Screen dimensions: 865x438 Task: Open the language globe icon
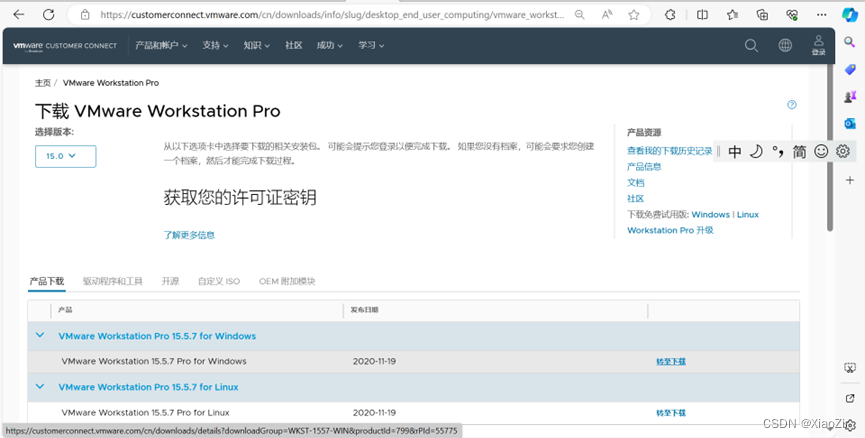(x=785, y=46)
